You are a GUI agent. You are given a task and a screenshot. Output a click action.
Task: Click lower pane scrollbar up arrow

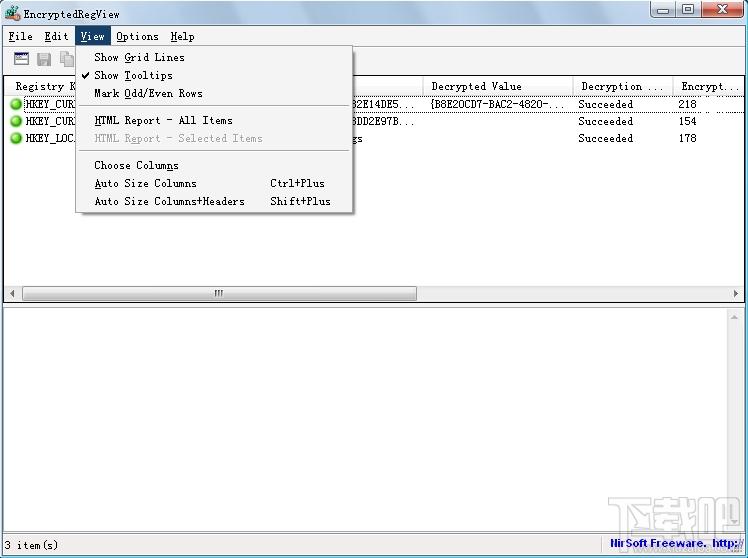(x=735, y=317)
